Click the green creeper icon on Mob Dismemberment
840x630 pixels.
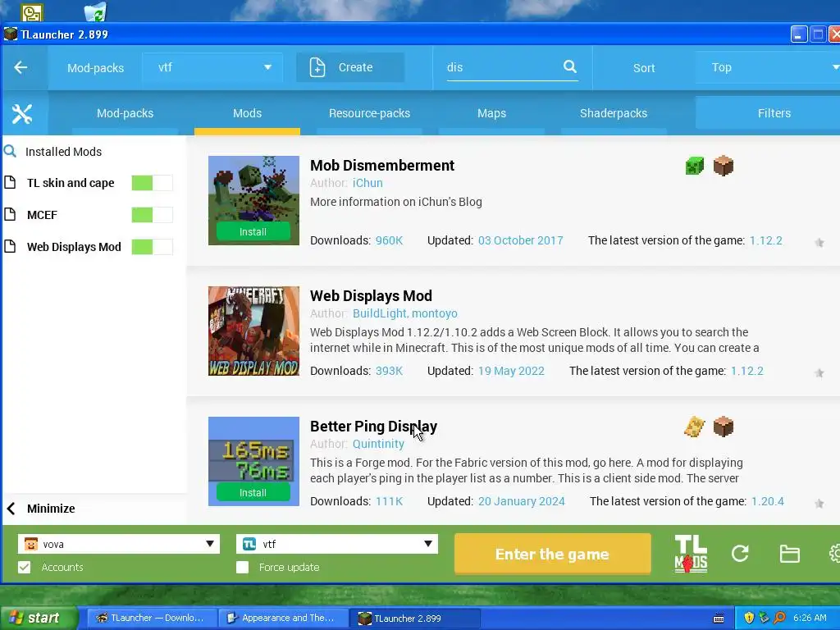(695, 166)
